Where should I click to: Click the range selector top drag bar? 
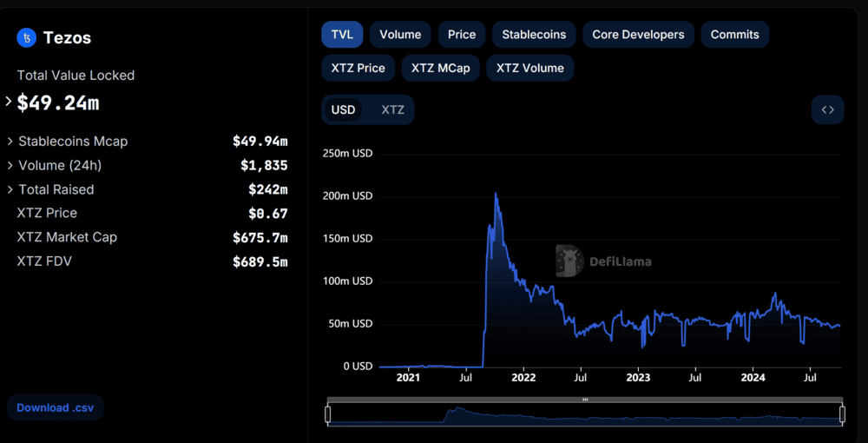(x=585, y=400)
